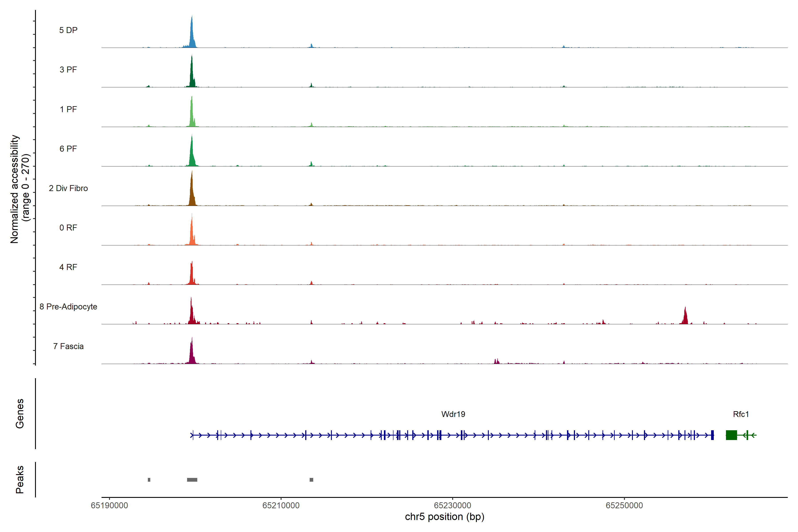798x532 pixels.
Task: Click the orange 0 RF main peak
Action: (x=192, y=234)
